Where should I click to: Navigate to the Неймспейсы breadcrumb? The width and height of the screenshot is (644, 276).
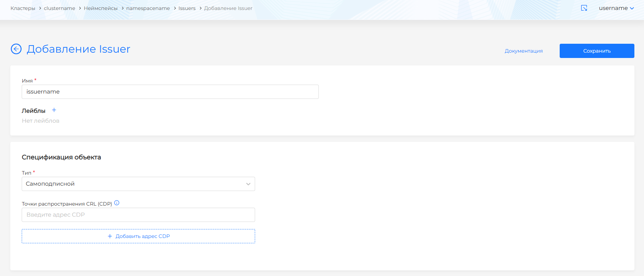pos(101,8)
